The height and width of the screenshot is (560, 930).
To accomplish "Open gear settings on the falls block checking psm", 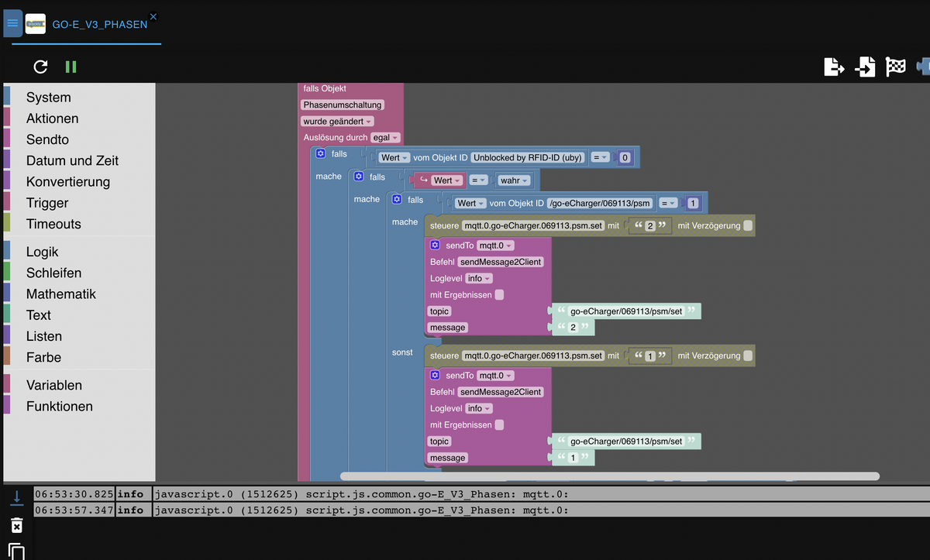I will 397,199.
